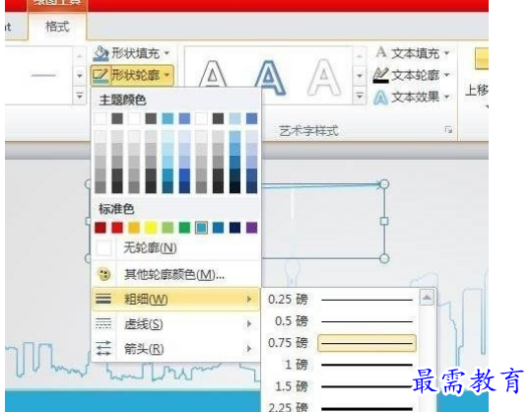532x412 pixels.
Task: Choose the 2.25 磅 line weight
Action: (x=341, y=406)
